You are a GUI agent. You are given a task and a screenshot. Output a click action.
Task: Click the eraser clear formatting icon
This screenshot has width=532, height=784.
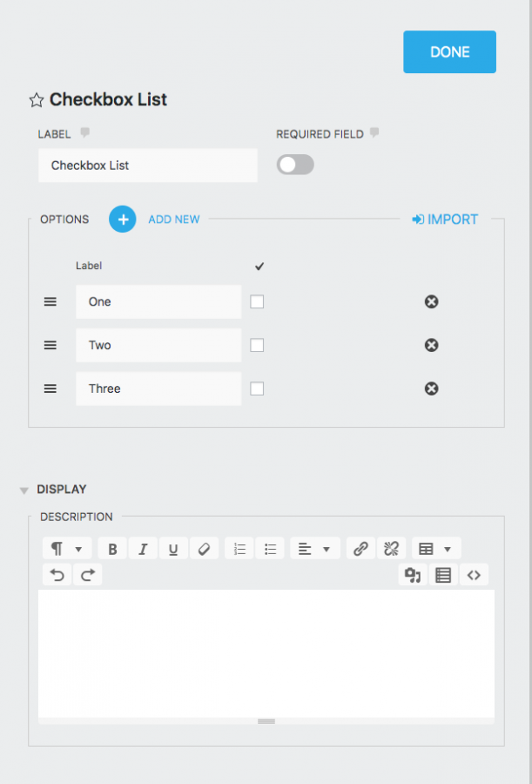point(204,549)
